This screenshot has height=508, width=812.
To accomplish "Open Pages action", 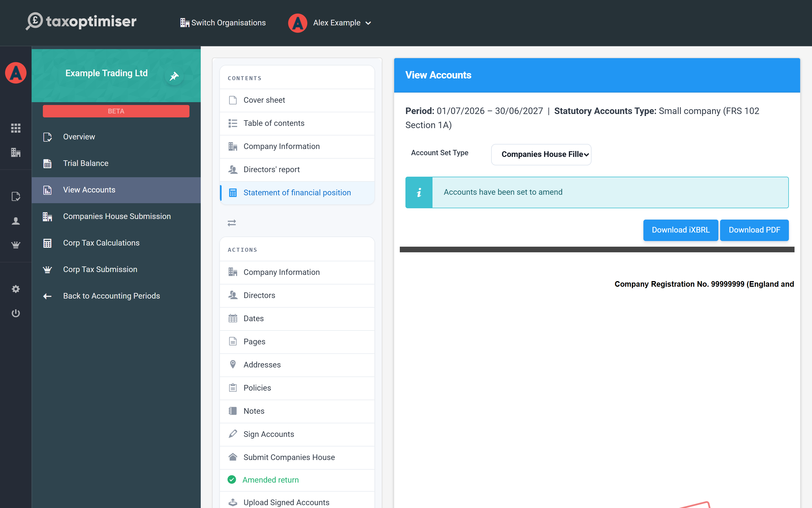I will tap(297, 342).
